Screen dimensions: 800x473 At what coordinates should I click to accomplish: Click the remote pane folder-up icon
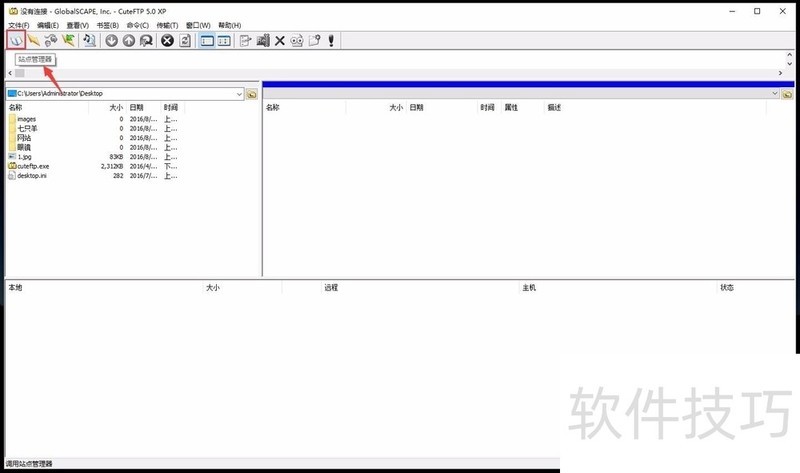(x=787, y=94)
